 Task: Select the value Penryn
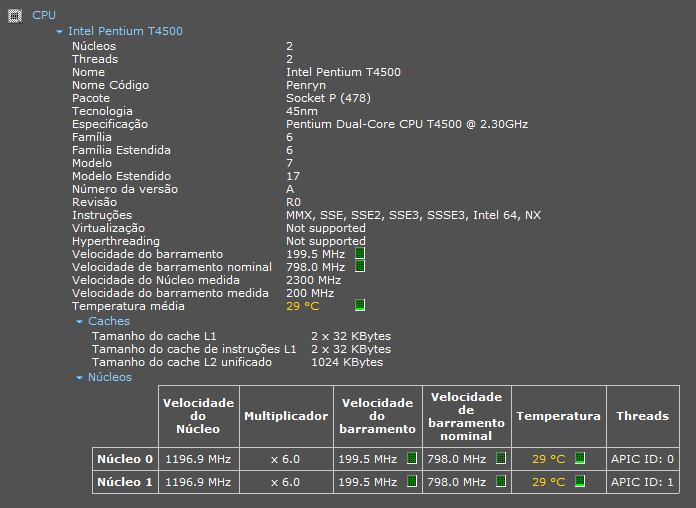pos(306,85)
